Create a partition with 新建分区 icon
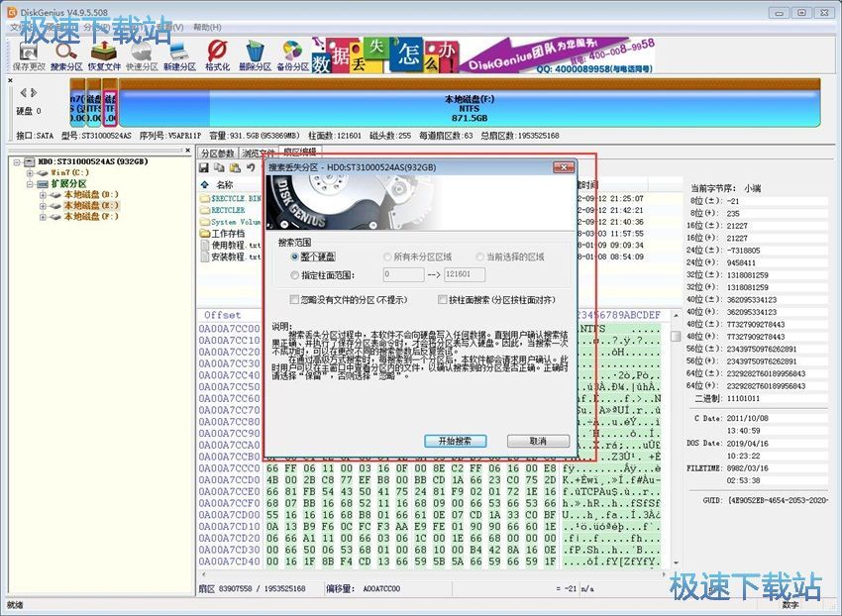 (179, 56)
